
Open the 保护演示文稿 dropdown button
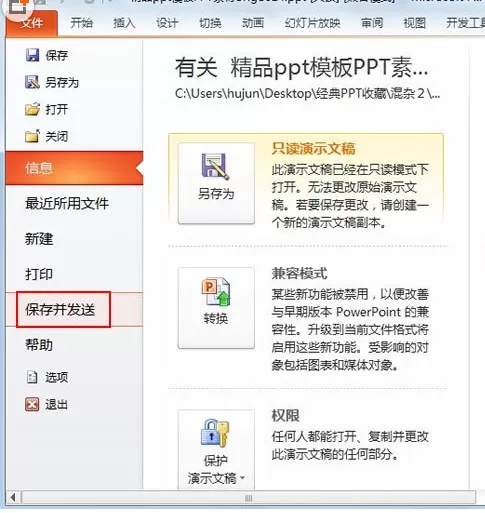click(x=216, y=450)
